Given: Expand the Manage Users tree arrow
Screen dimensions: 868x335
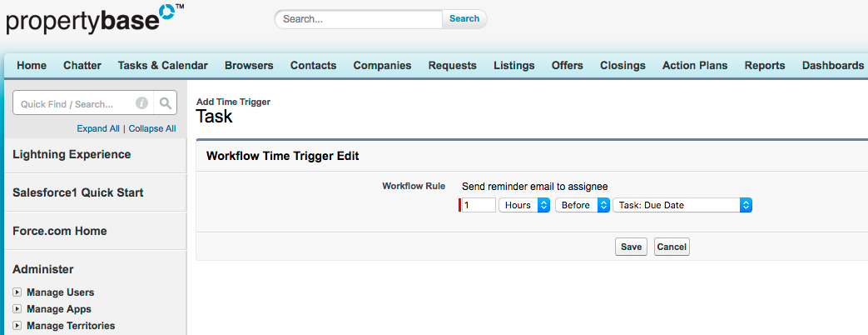Looking at the screenshot, I should [17, 292].
